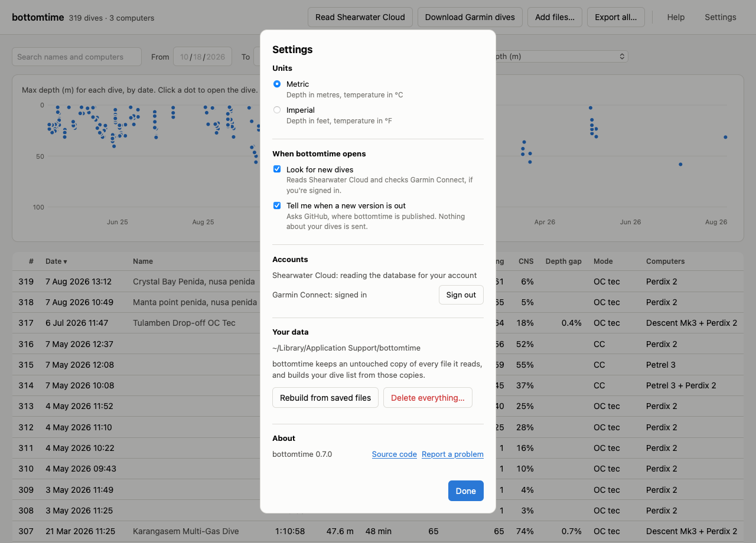Sort by the CNS column header
Image resolution: width=756 pixels, height=543 pixels.
526,261
